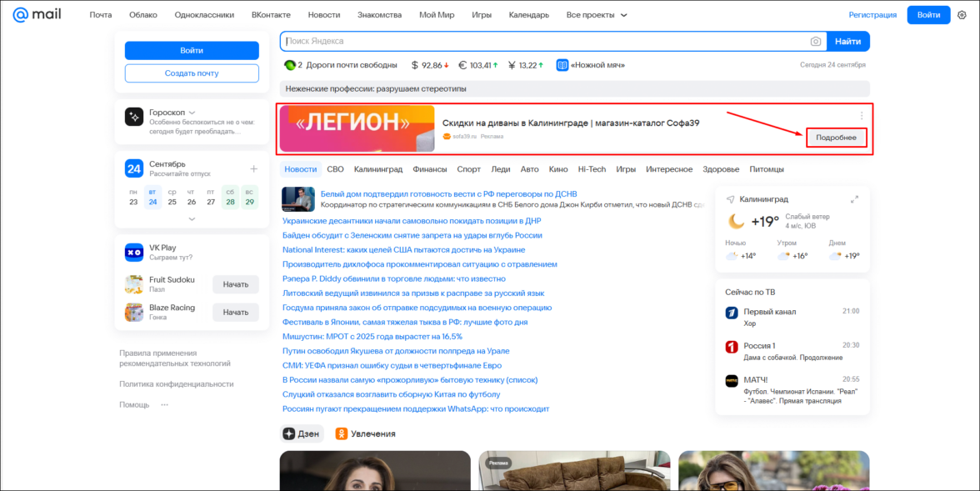Click the Первый канал logo
This screenshot has width=980, height=491.
(x=732, y=313)
